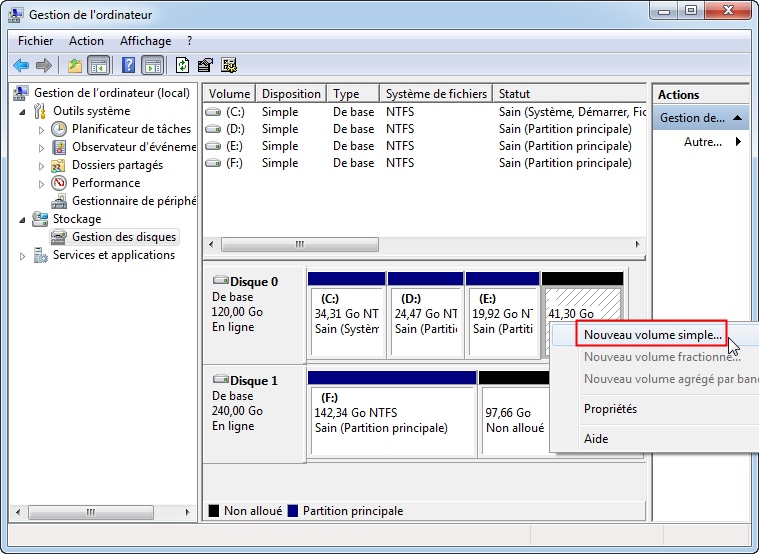
Task: Click the Gestion des disques disk icon
Action: tap(59, 237)
